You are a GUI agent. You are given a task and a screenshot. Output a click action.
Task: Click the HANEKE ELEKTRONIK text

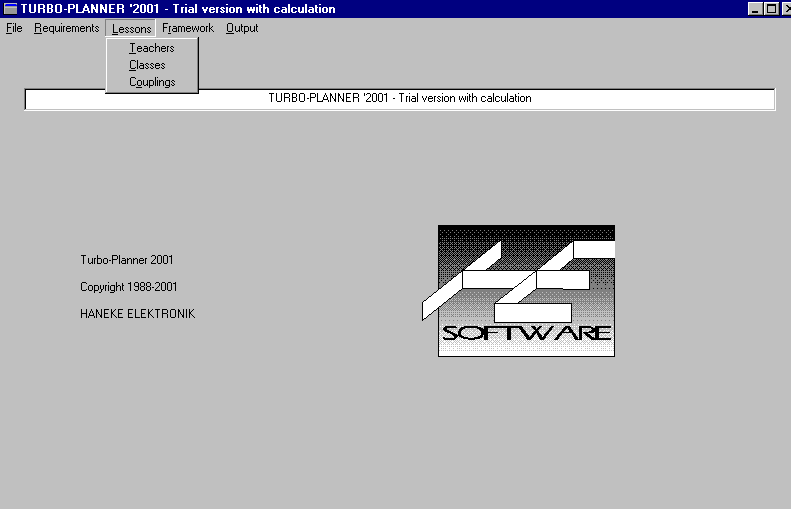pyautogui.click(x=137, y=314)
